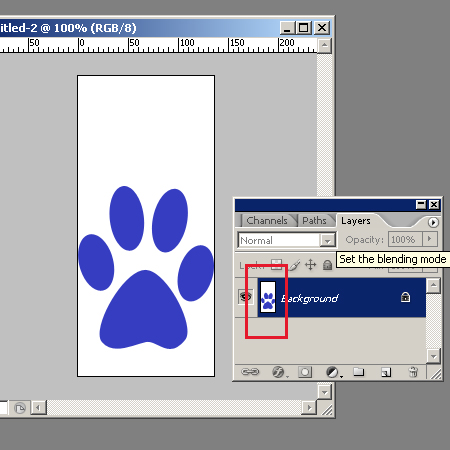Click the document's horizontal scrollbar right arrow
Viewport: 450px width, 450px height.
tap(309, 407)
